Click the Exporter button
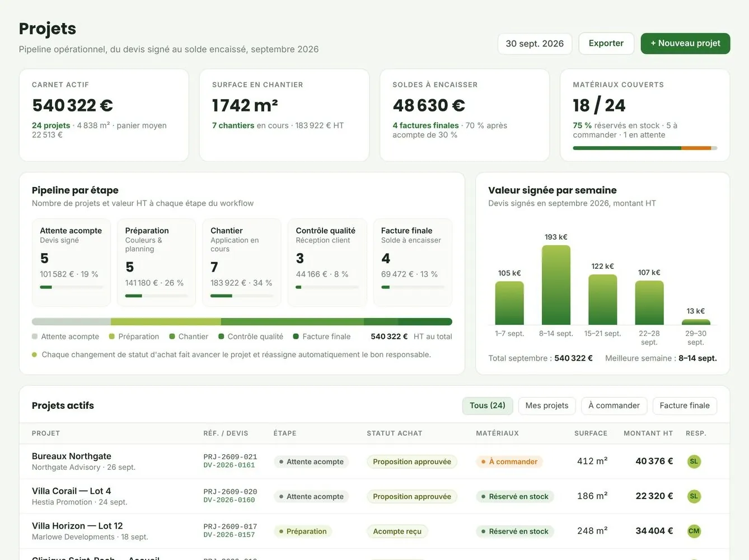749x560 pixels. (x=606, y=44)
